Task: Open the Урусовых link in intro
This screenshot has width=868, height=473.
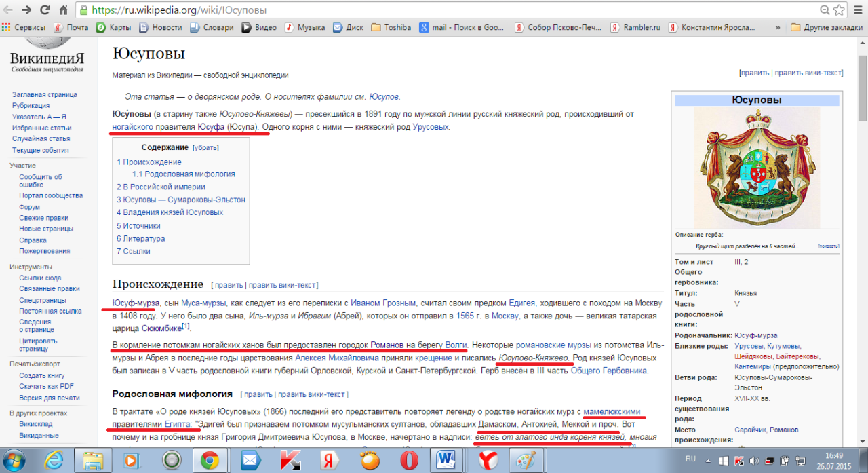Action: tap(431, 127)
